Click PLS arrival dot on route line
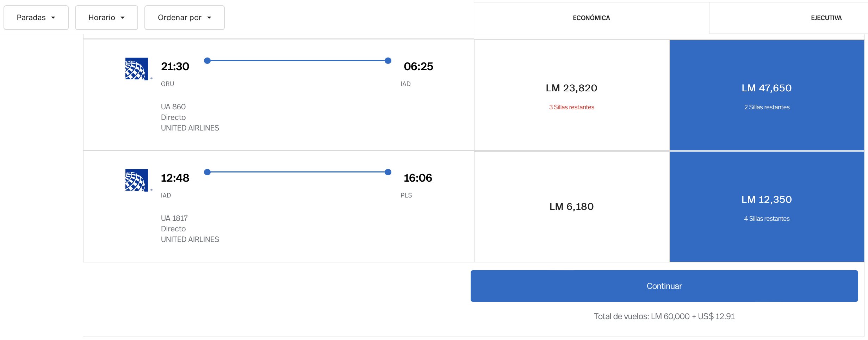The width and height of the screenshot is (868, 340). (388, 172)
